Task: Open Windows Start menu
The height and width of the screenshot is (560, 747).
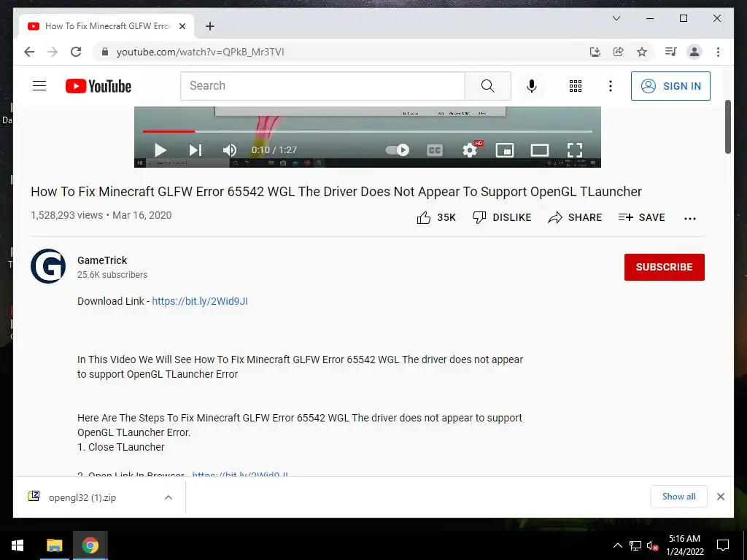Action: [x=18, y=545]
